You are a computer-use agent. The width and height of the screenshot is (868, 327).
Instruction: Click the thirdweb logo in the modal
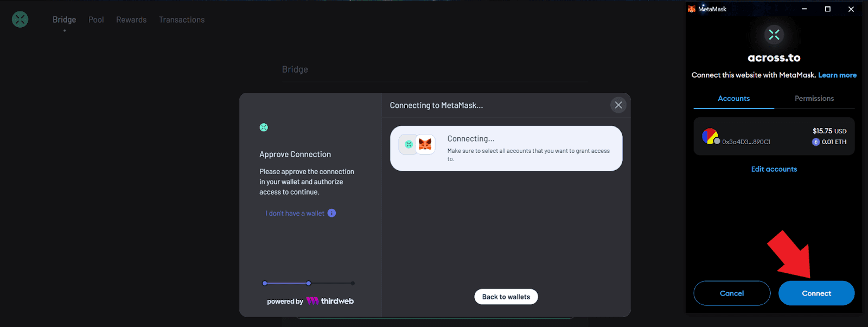click(x=330, y=301)
